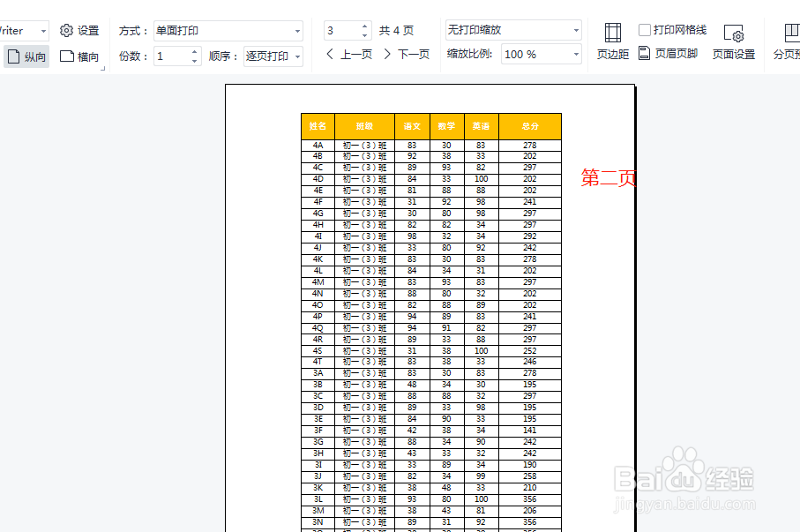Click total score 210 in row 3K

(x=530, y=488)
